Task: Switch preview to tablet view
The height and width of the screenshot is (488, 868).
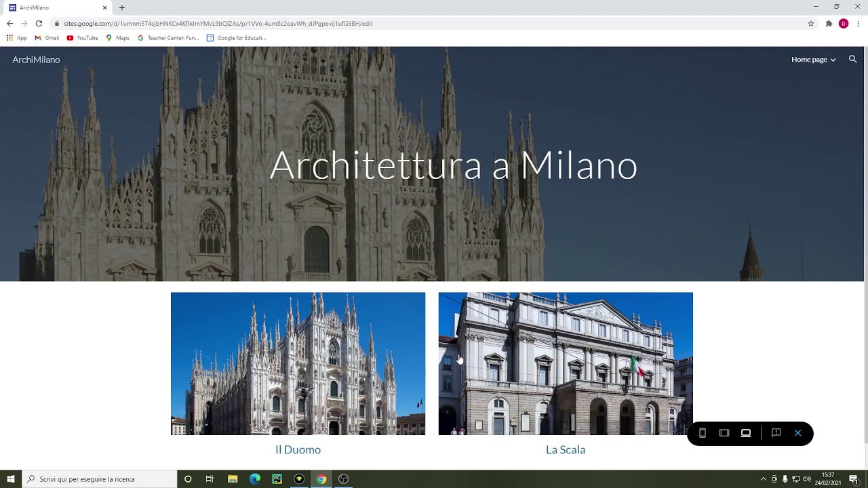Action: click(724, 433)
